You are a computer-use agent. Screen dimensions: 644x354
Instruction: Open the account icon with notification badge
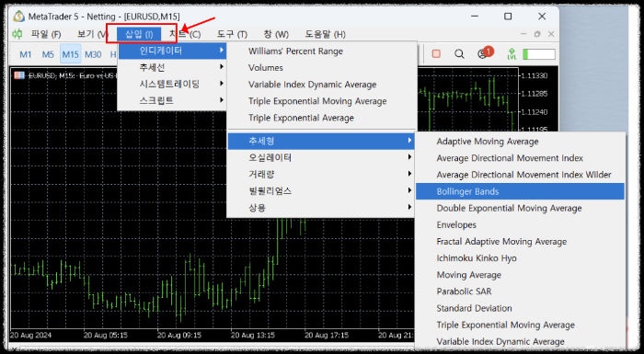(x=484, y=53)
